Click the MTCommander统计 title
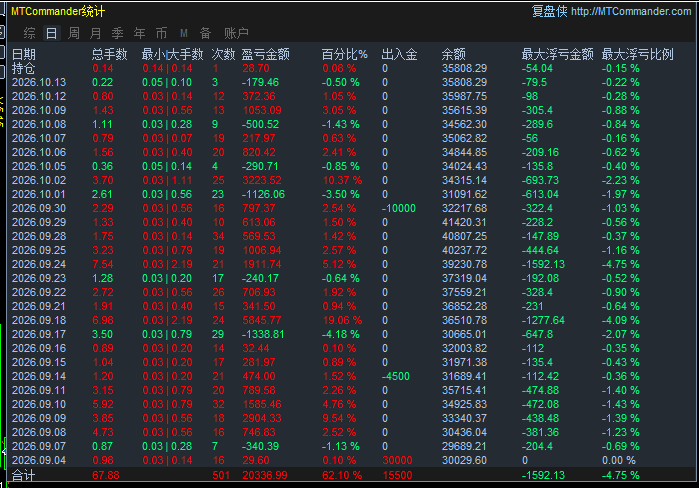Viewport: 699px width, 488px height. point(58,11)
